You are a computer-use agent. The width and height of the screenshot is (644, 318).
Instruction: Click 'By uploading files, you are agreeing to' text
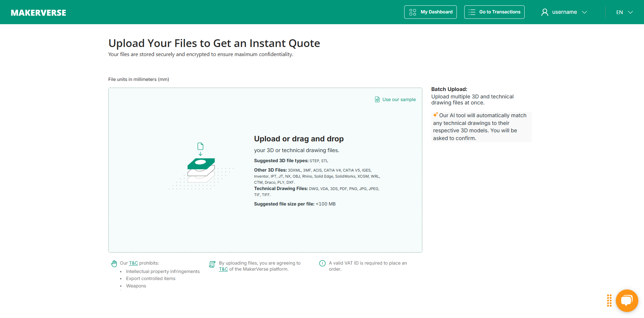[260, 263]
